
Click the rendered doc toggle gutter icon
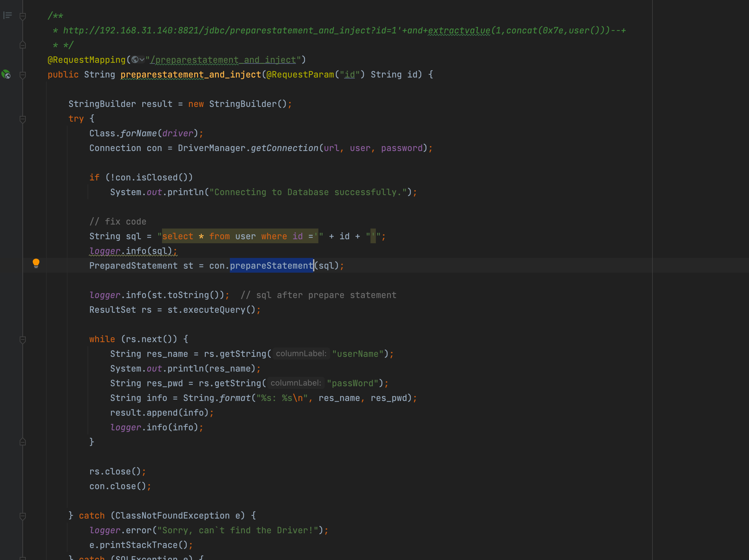point(7,15)
